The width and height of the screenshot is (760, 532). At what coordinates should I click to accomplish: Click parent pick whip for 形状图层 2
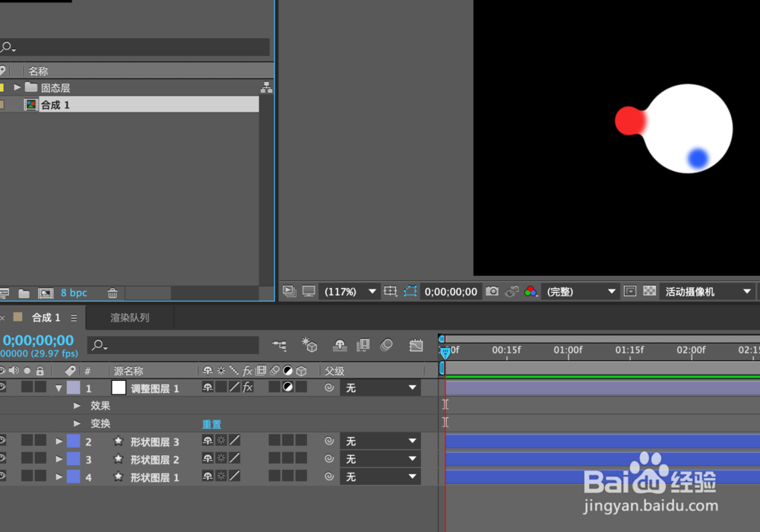tap(329, 458)
